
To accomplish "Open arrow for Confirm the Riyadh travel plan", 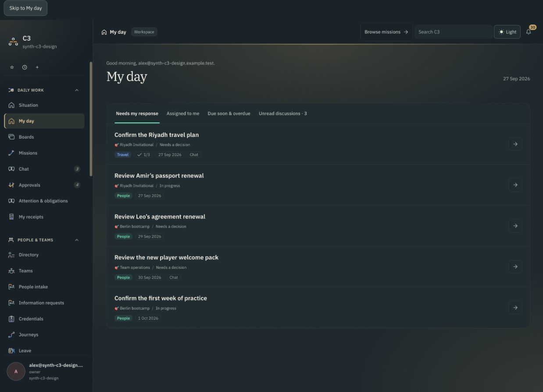I will click(515, 144).
